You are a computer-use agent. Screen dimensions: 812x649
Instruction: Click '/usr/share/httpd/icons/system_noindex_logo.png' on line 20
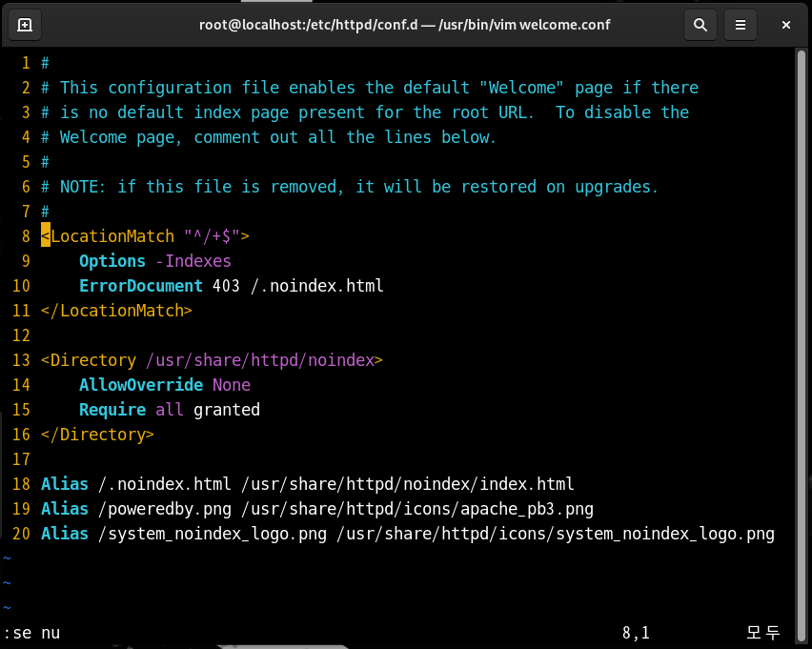(556, 534)
